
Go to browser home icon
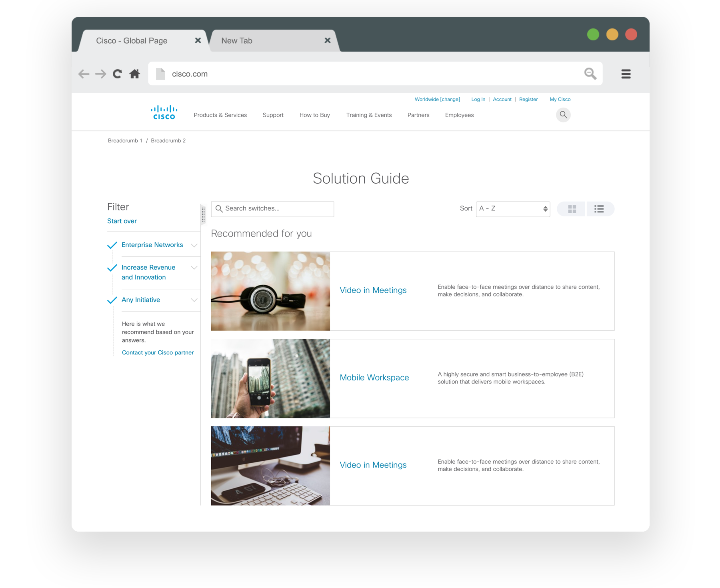[x=135, y=74]
